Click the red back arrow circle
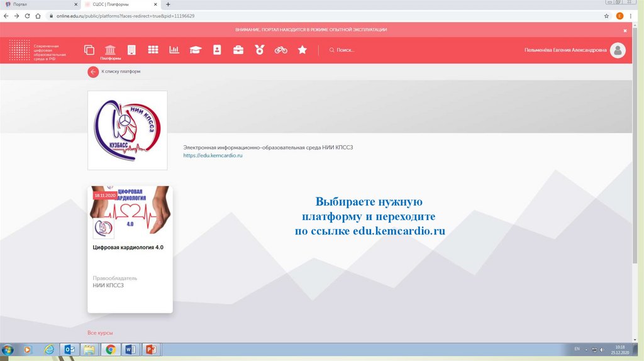The image size is (644, 361). (x=93, y=72)
